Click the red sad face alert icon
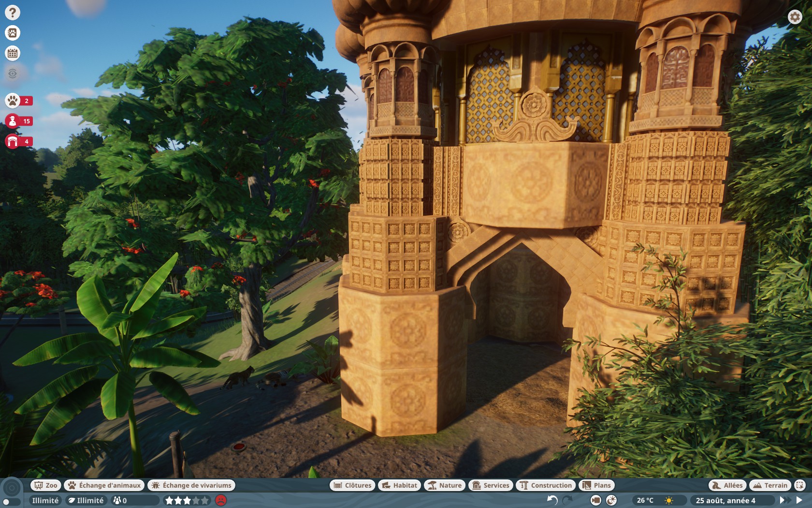 point(221,500)
